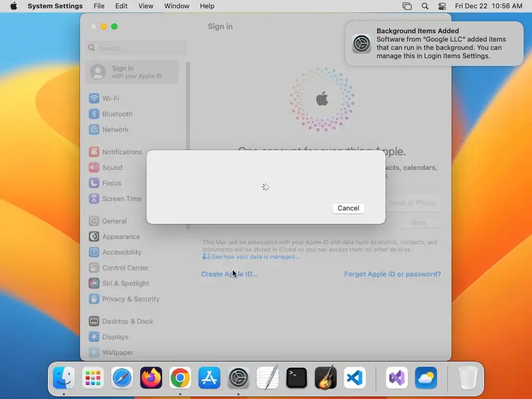Screen dimensions: 532x399
Task: Click the Email or Phone field
Action: (412, 203)
